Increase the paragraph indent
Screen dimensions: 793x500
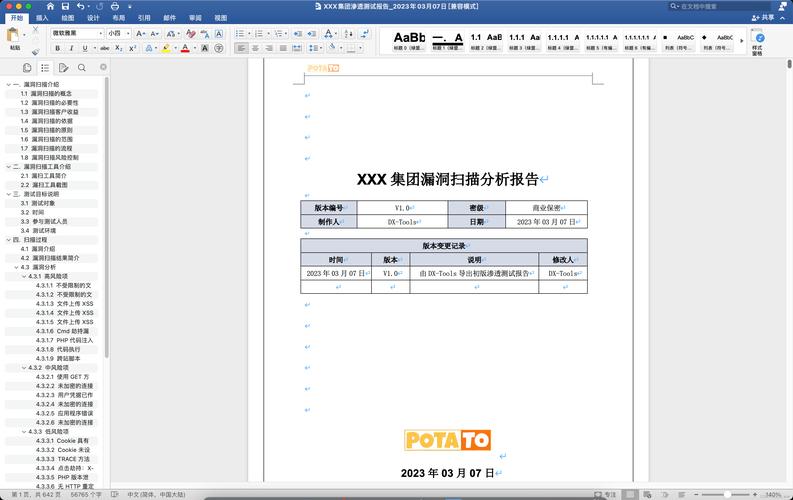[x=312, y=33]
